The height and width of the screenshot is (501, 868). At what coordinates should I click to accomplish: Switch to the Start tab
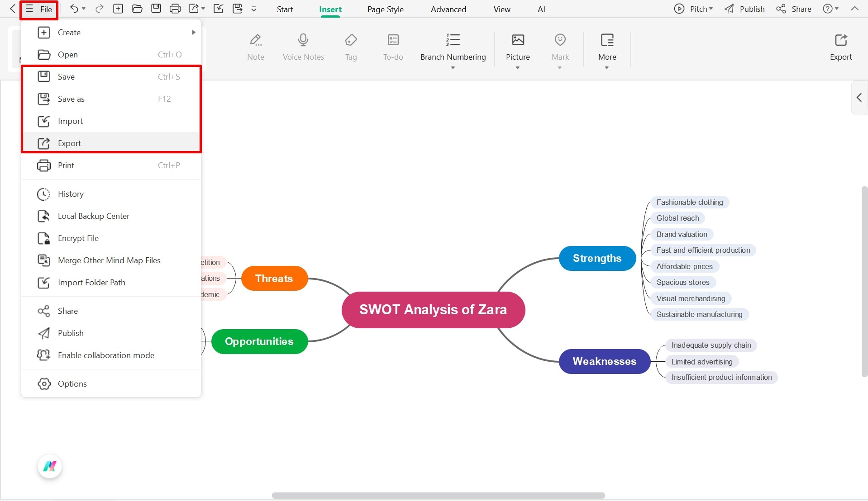point(285,9)
